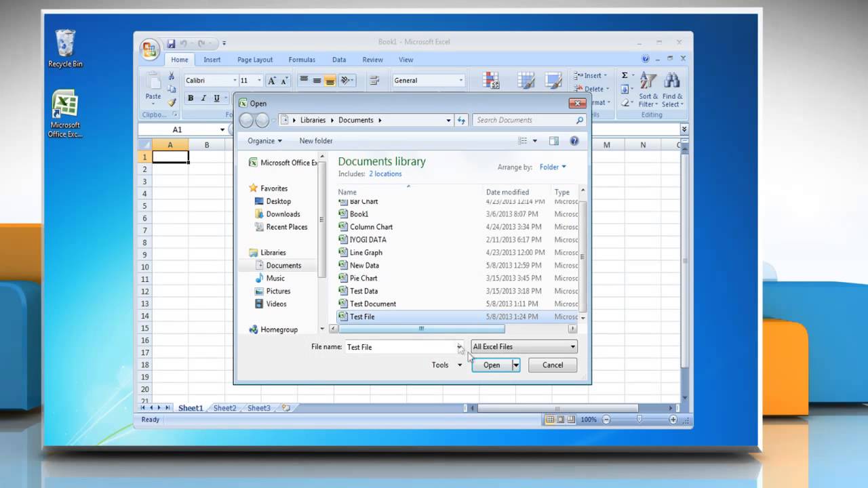The height and width of the screenshot is (488, 868).
Task: Switch to the View ribbon tab
Action: click(406, 60)
